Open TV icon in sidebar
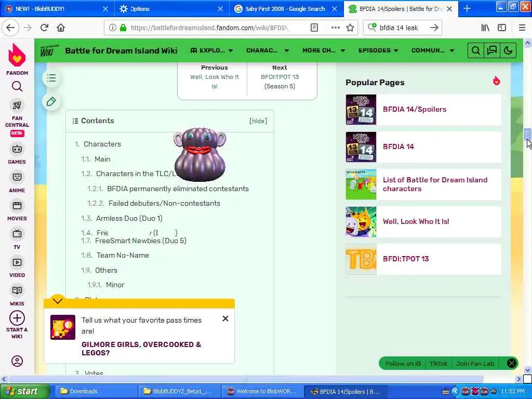This screenshot has width=532, height=399. coord(17,234)
